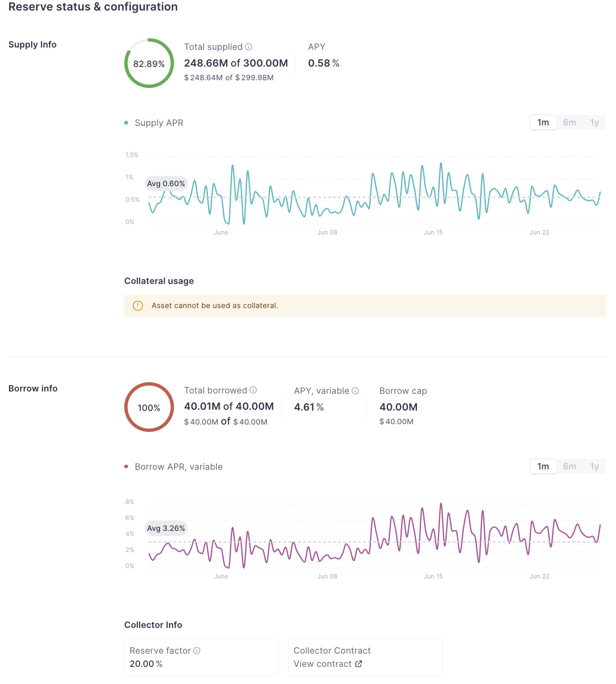Click the Avg 3.26% borrow chart label

click(166, 529)
